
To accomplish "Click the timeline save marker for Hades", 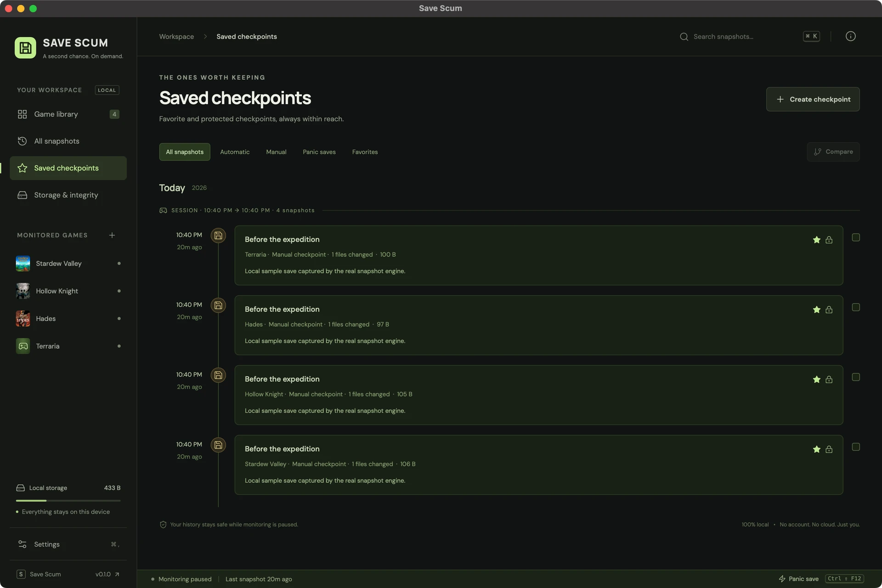I will click(x=218, y=305).
